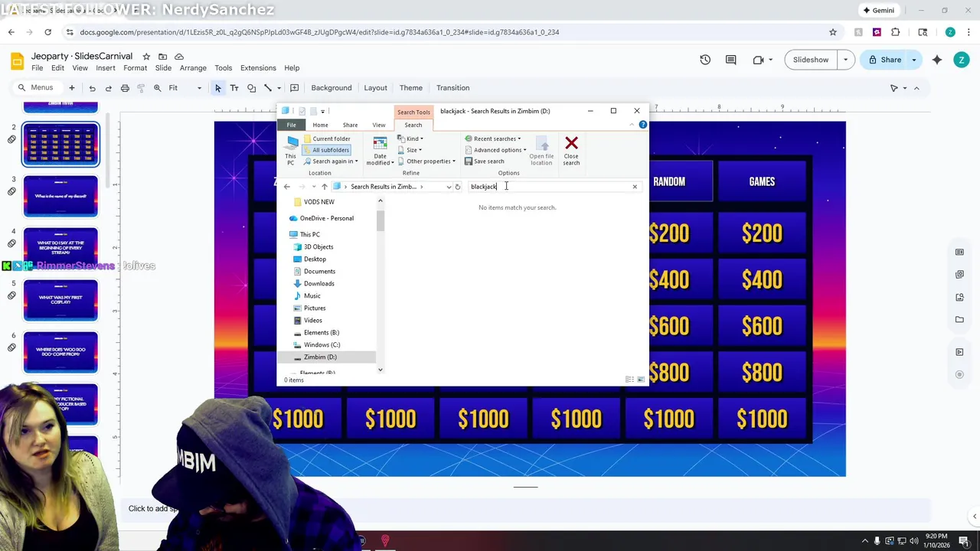The image size is (980, 551).
Task: Refresh the Explorer search results
Action: tap(458, 187)
